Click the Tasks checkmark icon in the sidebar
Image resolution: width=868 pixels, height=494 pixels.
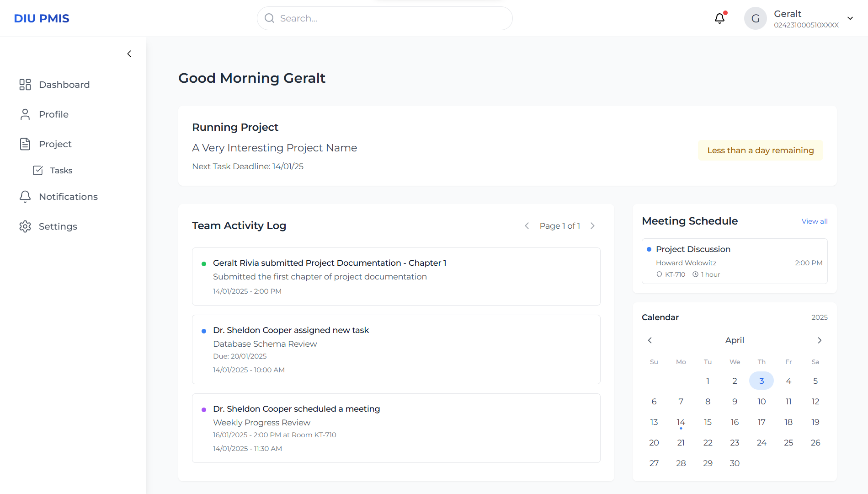point(38,170)
